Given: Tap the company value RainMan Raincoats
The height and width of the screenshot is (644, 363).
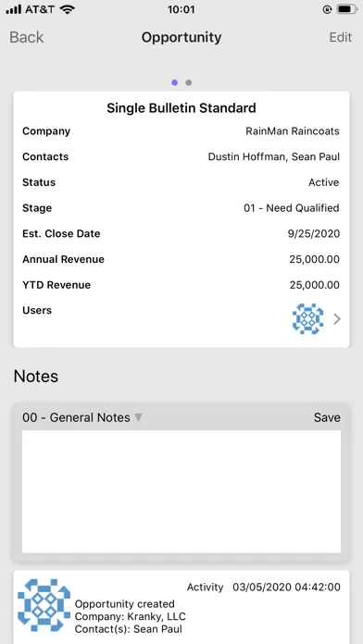Looking at the screenshot, I should pyautogui.click(x=293, y=131).
